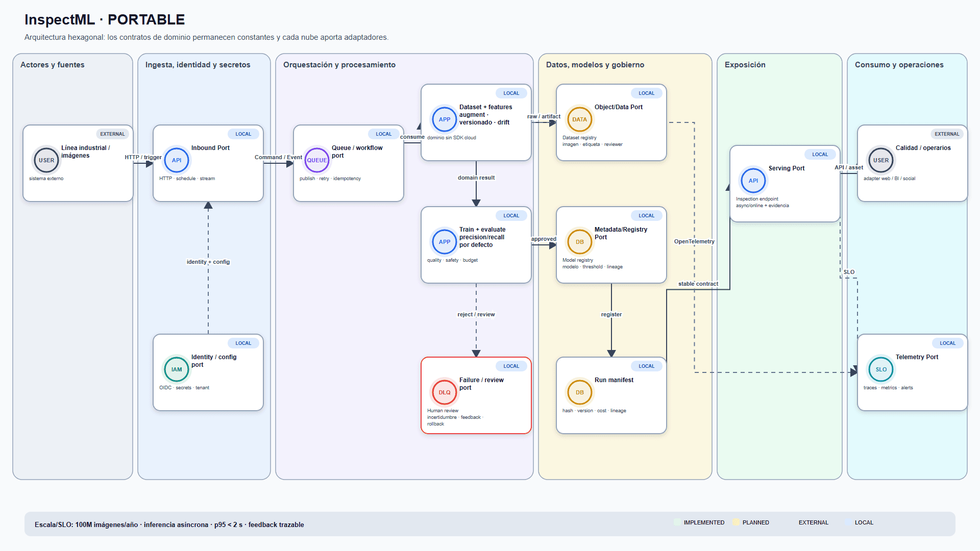Click the 'OpenTelemetry' edge label
The image size is (980, 551).
(694, 241)
